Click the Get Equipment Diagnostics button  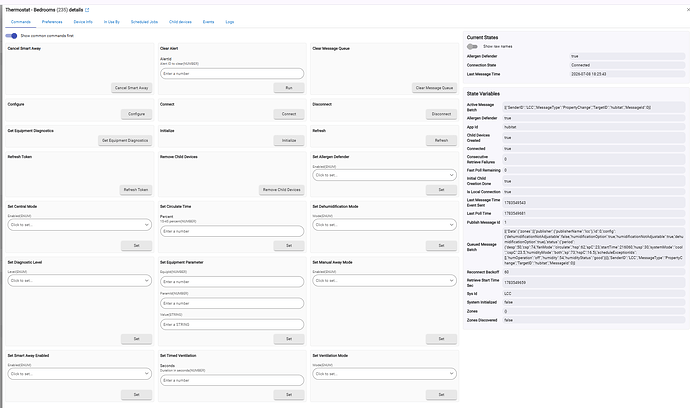pos(125,140)
